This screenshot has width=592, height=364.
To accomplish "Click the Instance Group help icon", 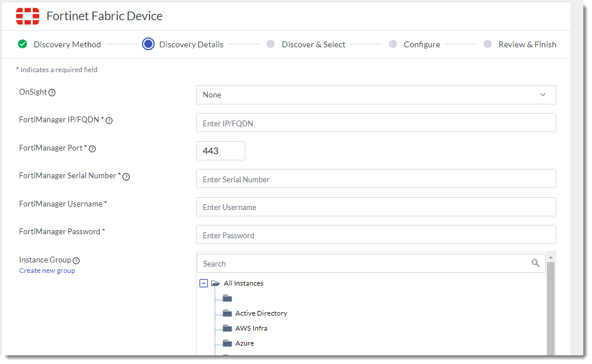I will tap(76, 260).
